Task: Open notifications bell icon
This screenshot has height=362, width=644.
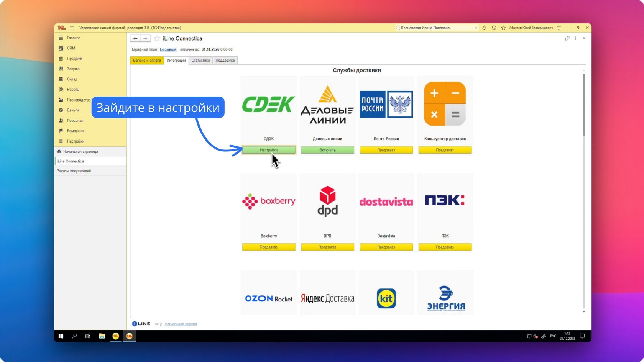Action: (x=484, y=28)
